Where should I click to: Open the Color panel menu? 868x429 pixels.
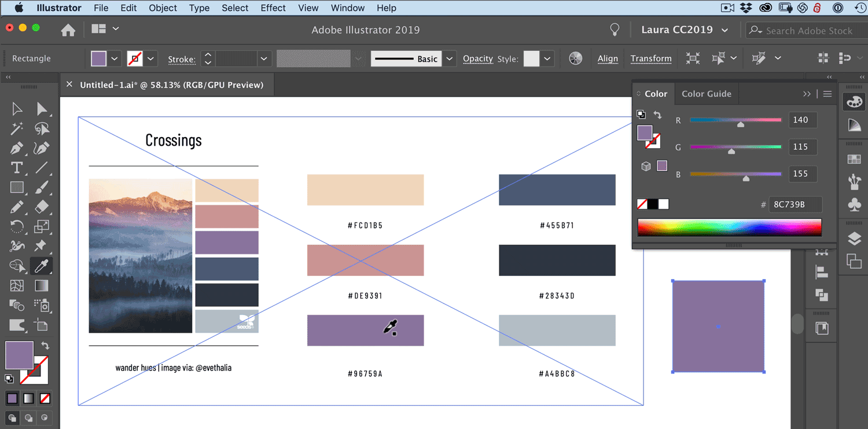click(x=827, y=93)
